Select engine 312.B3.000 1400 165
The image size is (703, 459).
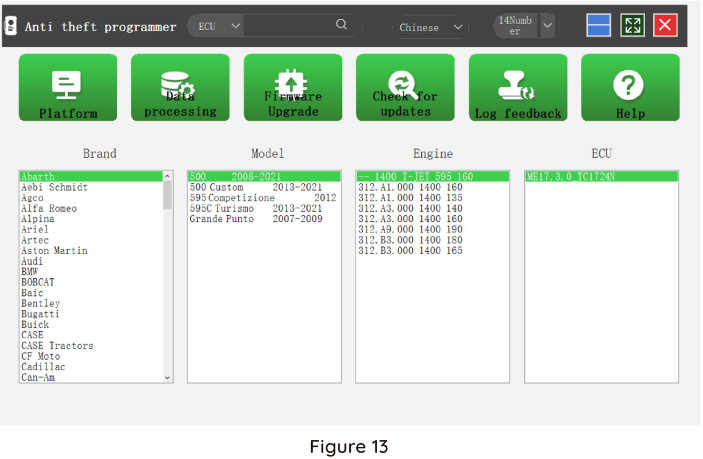click(x=433, y=250)
